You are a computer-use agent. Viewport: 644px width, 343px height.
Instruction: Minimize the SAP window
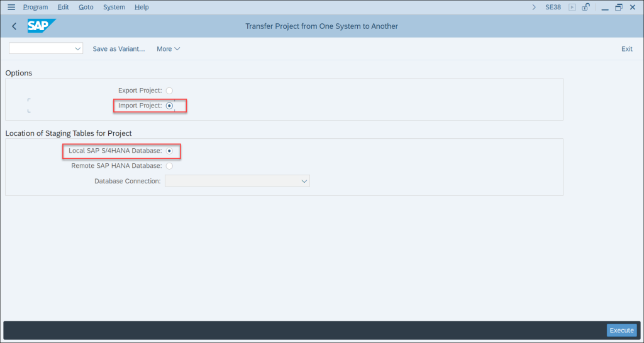tap(605, 8)
